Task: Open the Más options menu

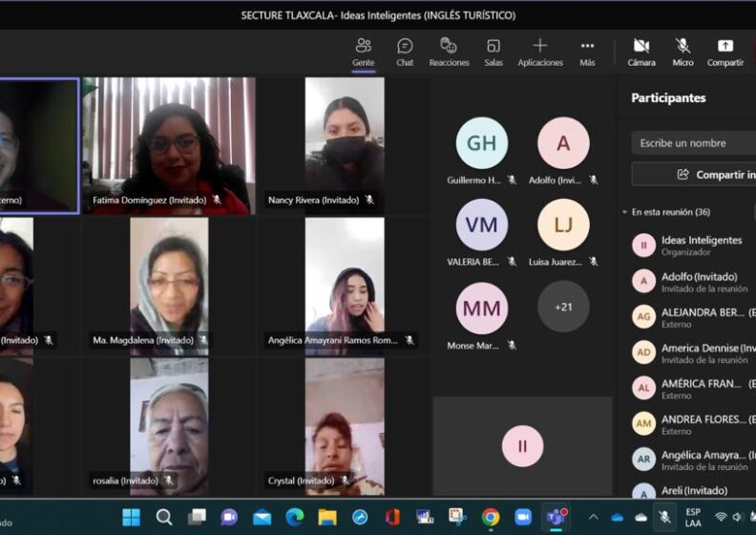Action: (x=587, y=52)
